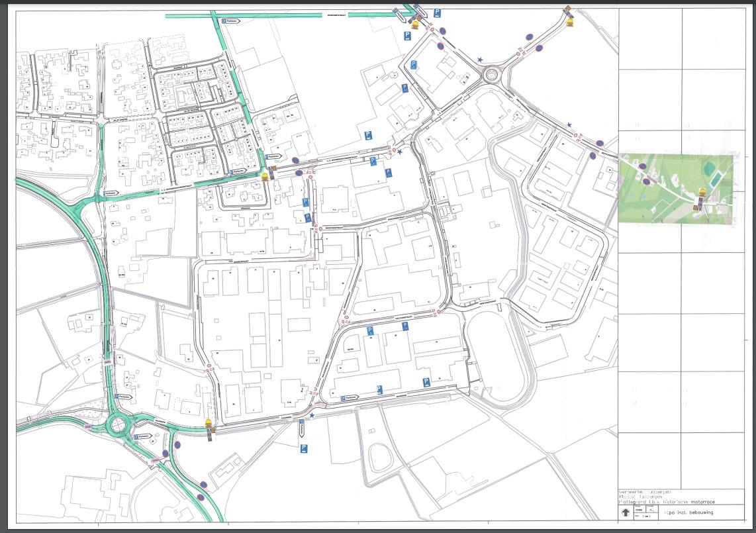This screenshot has height=533, width=756.
Task: Select the yellow barrier icon at the top-right road end
Action: [570, 21]
